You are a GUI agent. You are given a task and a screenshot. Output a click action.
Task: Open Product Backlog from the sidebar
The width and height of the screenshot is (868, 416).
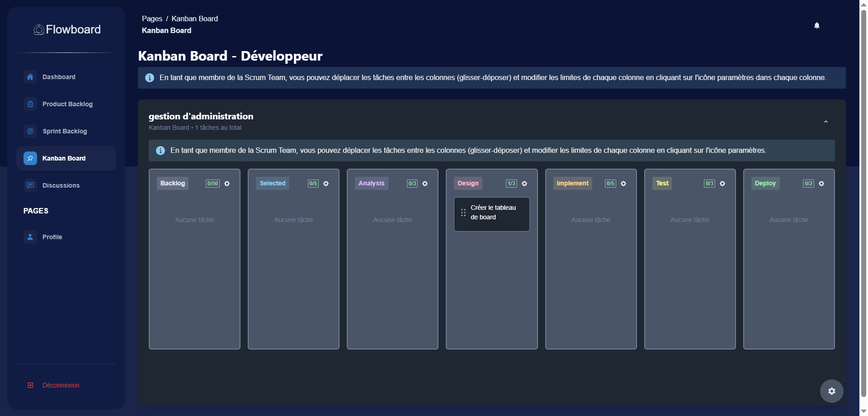tap(66, 104)
